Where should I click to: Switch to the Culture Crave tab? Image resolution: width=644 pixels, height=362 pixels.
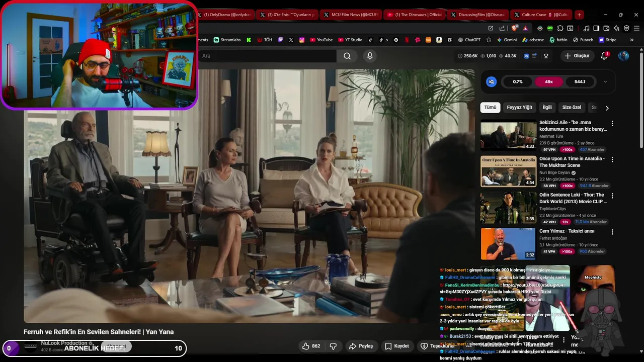pyautogui.click(x=541, y=15)
